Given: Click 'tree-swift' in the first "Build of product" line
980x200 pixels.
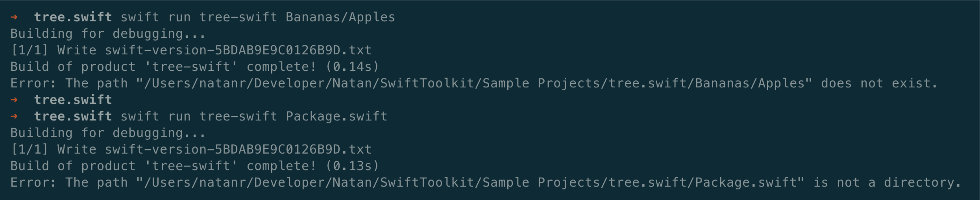Looking at the screenshot, I should click(191, 67).
